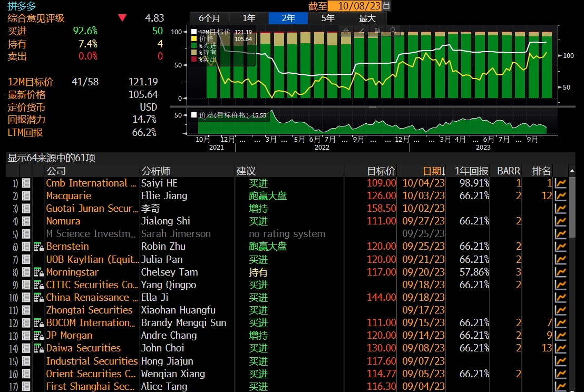Open the chart icon in the Daiwa Securities row
The width and height of the screenshot is (584, 392).
560,348
